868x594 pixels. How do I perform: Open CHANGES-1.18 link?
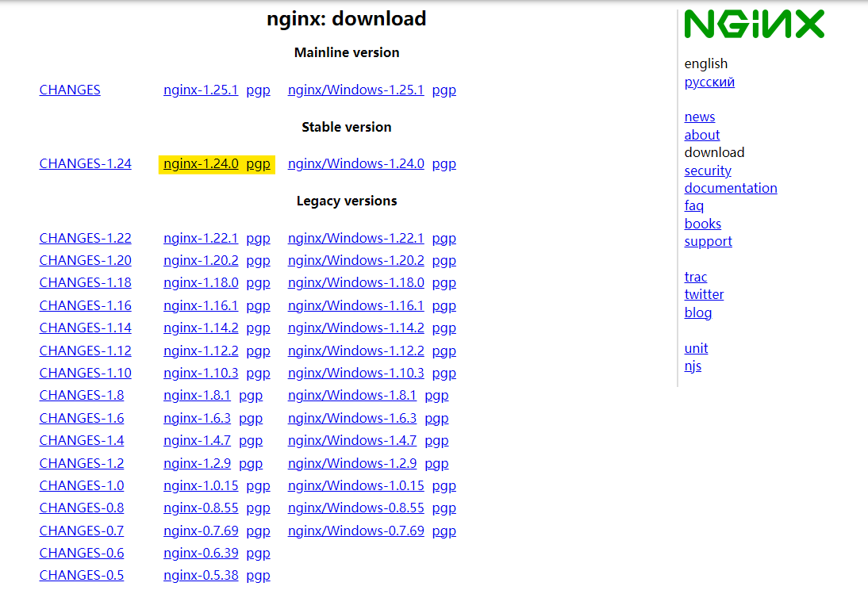pyautogui.click(x=85, y=282)
